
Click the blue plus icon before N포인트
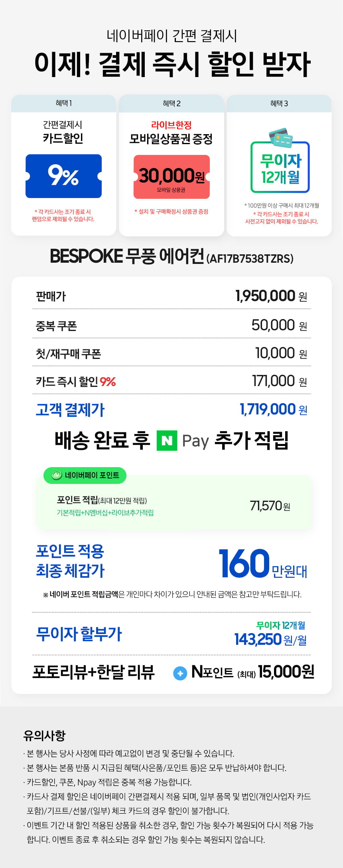[x=180, y=674]
